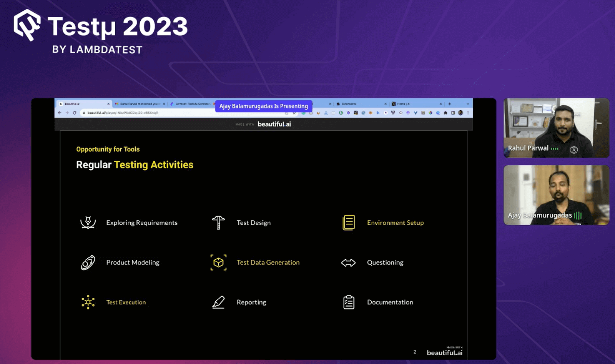Open the browser Extensions puzzle-piece icon

tap(445, 113)
